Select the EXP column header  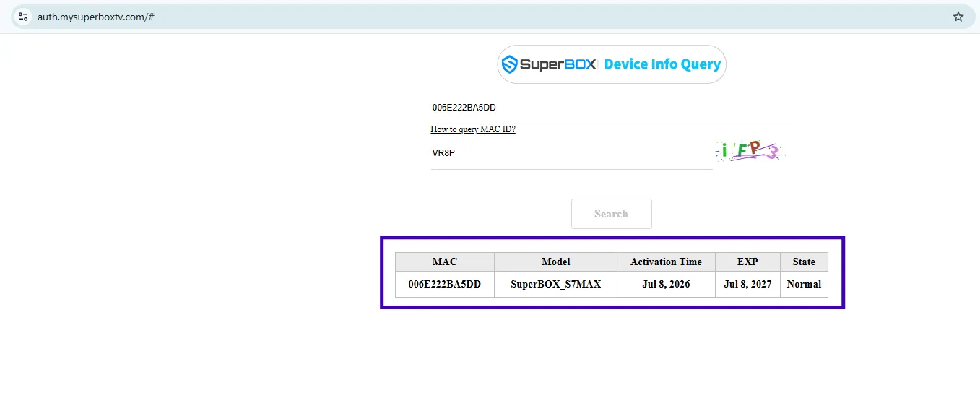[x=747, y=262]
